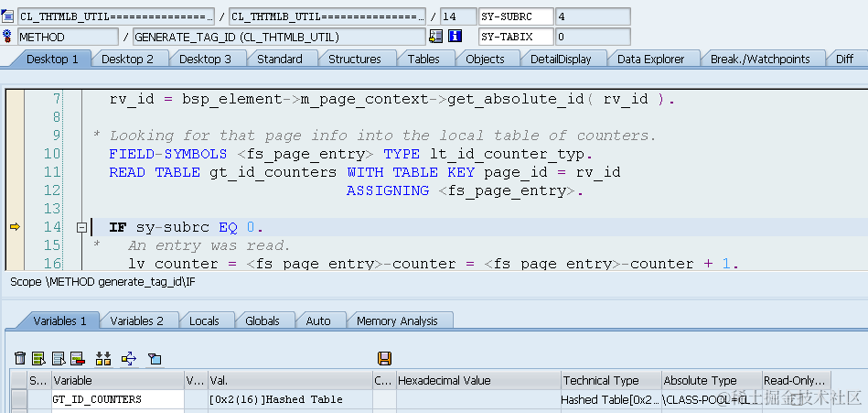
Task: Click the blue info 'i' icon
Action: point(455,37)
